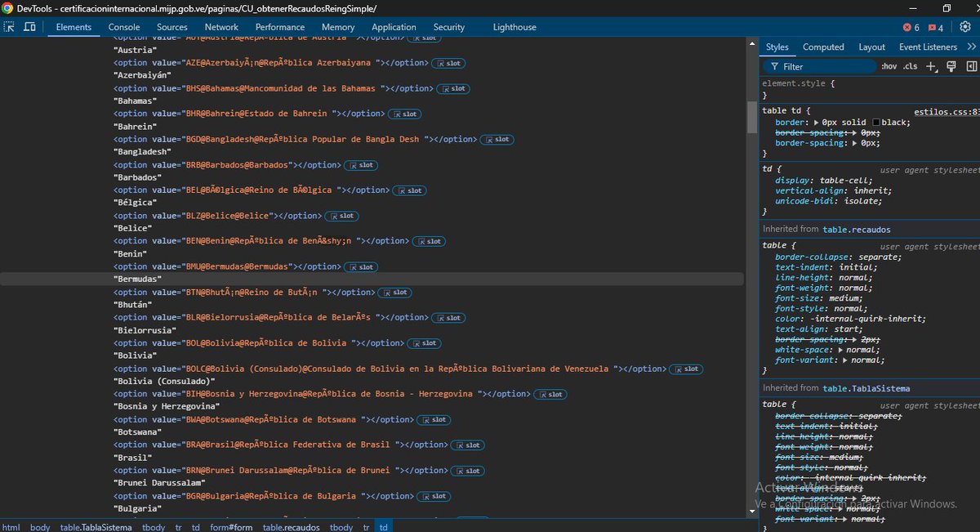Select form#form in breadcrumb bar
The image size is (980, 532).
click(x=231, y=527)
